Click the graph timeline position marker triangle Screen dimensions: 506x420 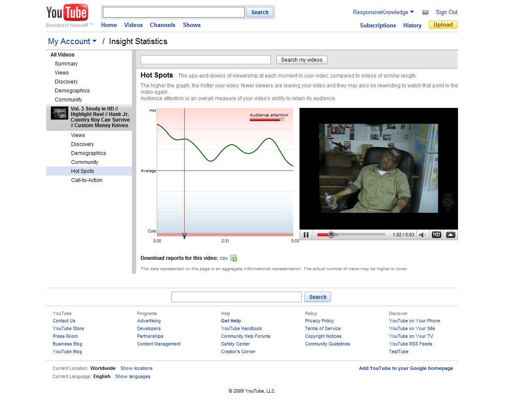point(184,236)
